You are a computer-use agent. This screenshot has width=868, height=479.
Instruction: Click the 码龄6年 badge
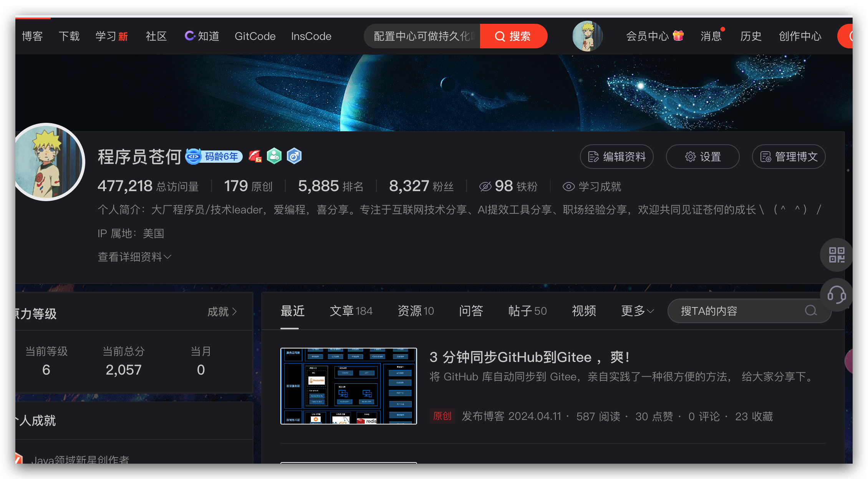coord(214,156)
